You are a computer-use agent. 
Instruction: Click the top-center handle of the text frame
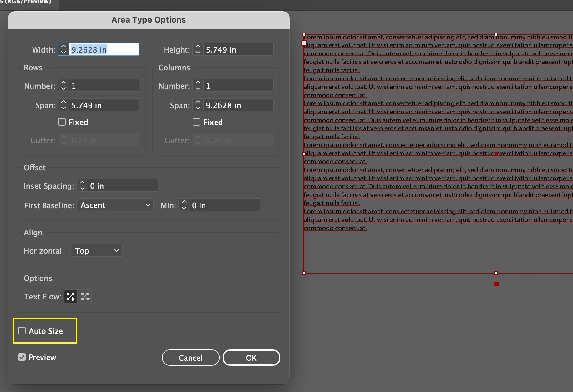[x=496, y=34]
